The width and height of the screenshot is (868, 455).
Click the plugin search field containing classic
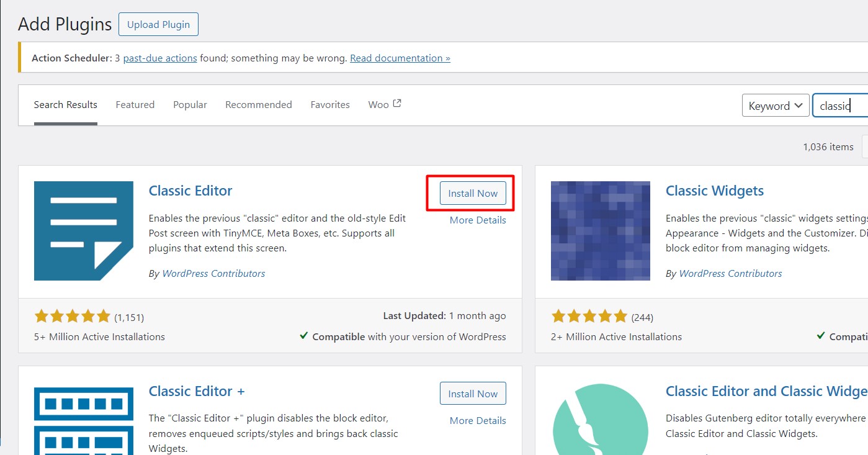point(840,106)
